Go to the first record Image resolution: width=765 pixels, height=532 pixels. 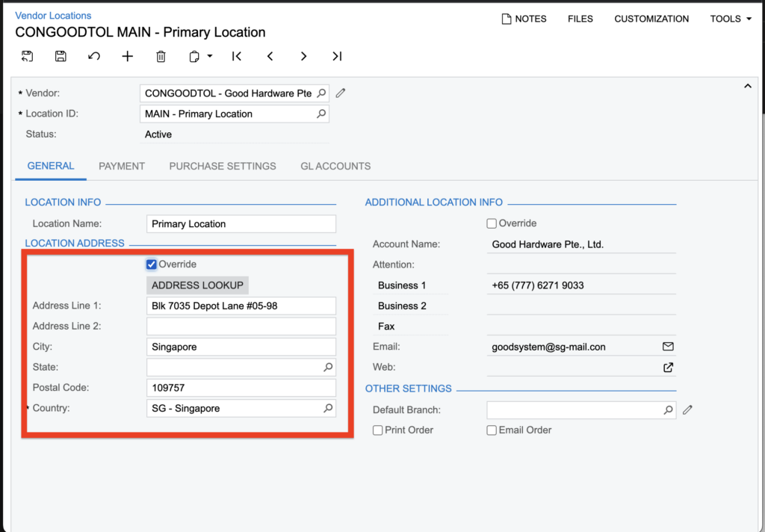pos(237,56)
